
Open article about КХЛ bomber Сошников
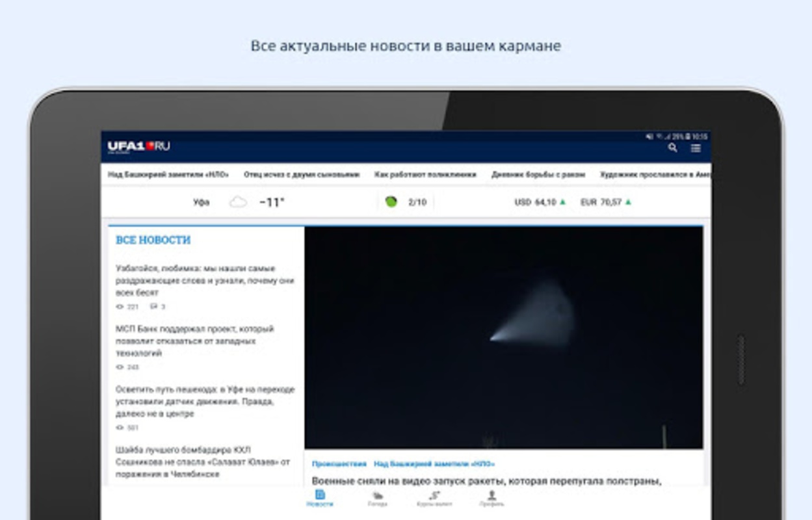tap(202, 462)
